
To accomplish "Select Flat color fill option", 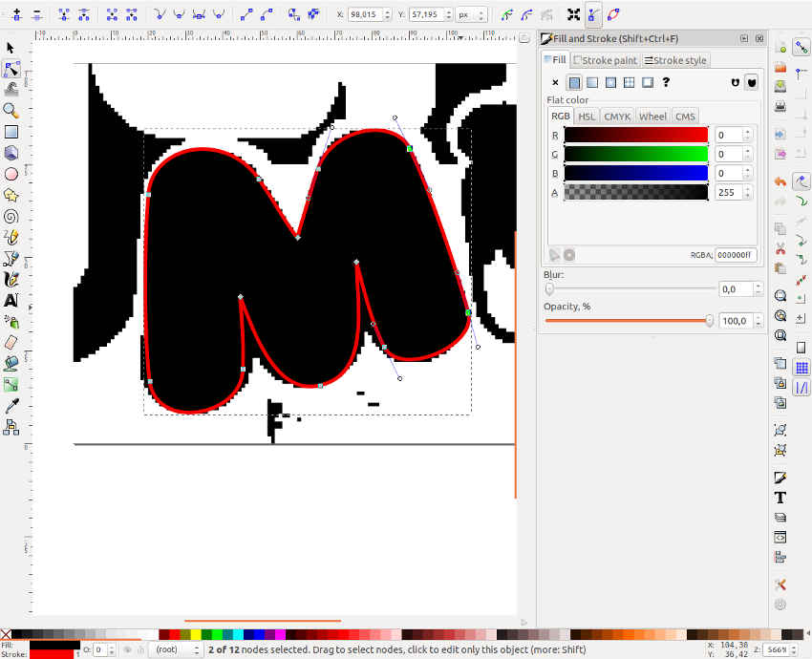I will pyautogui.click(x=574, y=82).
